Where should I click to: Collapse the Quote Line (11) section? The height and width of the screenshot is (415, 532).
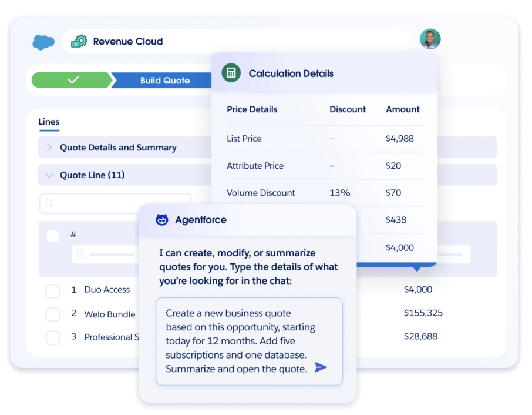coord(125,175)
